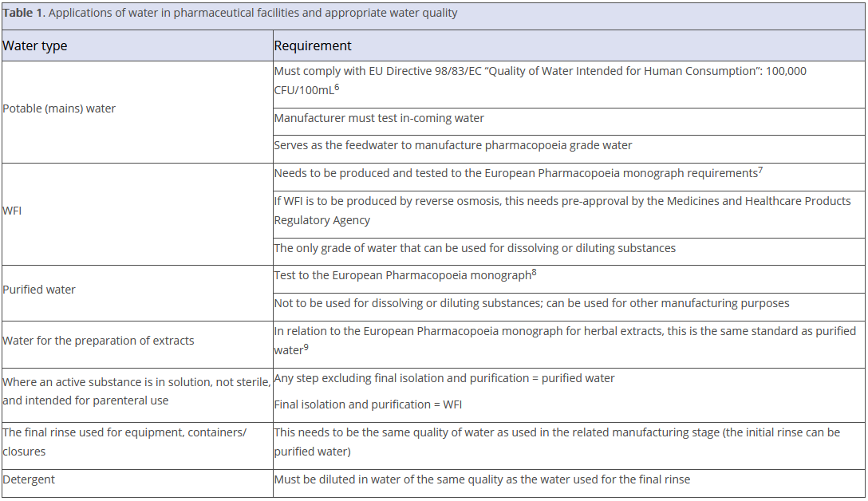Click the detergent dilution requirement text
The image size is (868, 501).
tap(482, 479)
